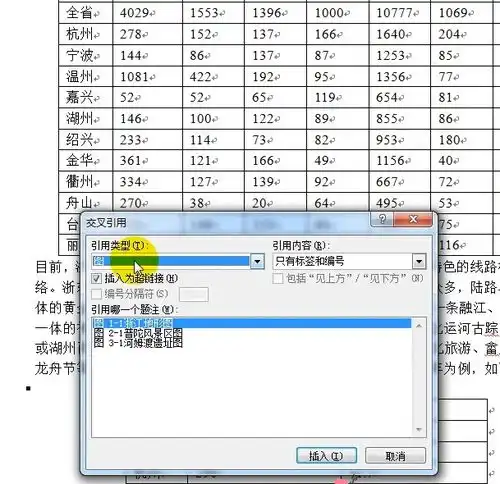The image size is (500, 484).
Task: Click the 654 table cell
Action: tap(400, 98)
